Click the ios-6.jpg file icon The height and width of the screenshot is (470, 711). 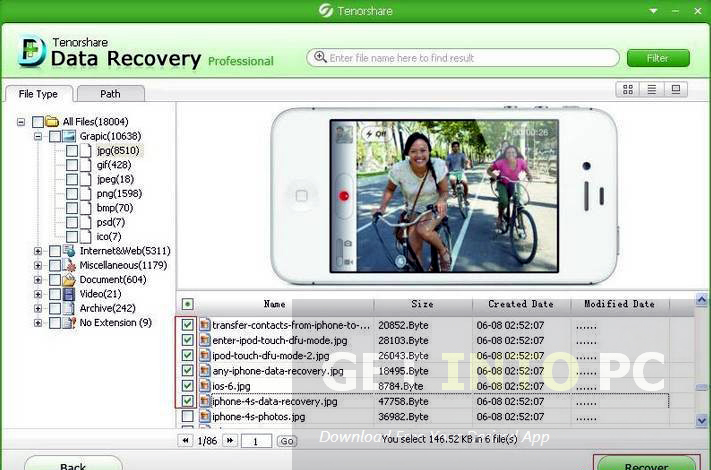click(x=205, y=386)
